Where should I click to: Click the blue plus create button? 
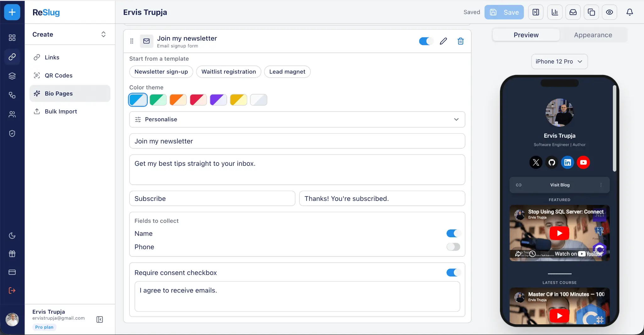click(12, 12)
